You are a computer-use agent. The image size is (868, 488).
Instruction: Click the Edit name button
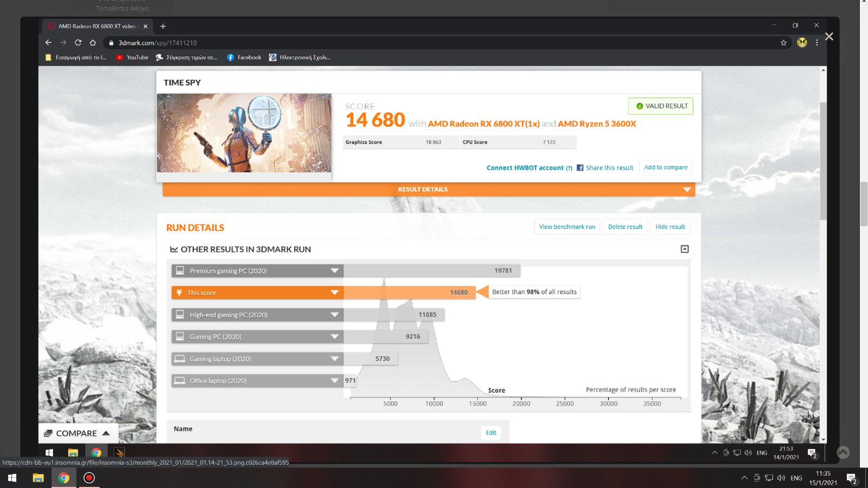coord(491,433)
